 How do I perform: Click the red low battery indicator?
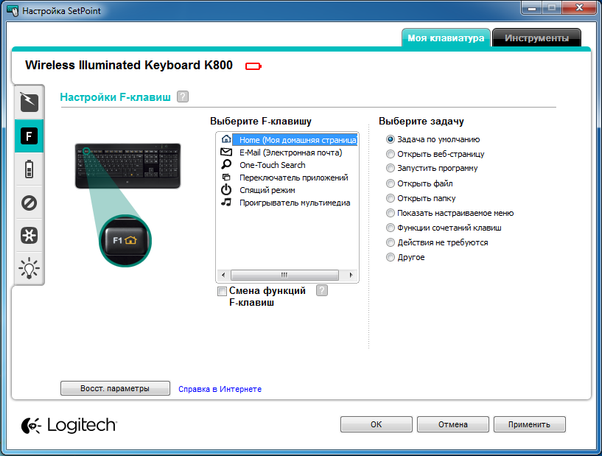click(253, 66)
